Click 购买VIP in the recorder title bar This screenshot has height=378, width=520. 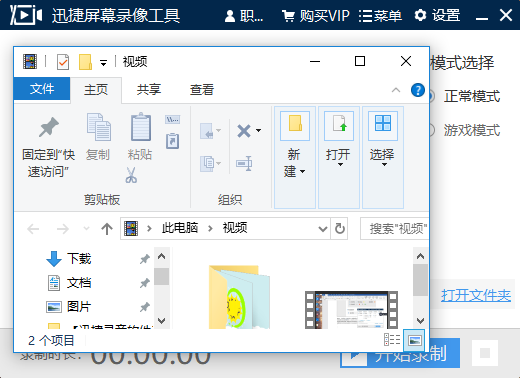[x=316, y=16]
